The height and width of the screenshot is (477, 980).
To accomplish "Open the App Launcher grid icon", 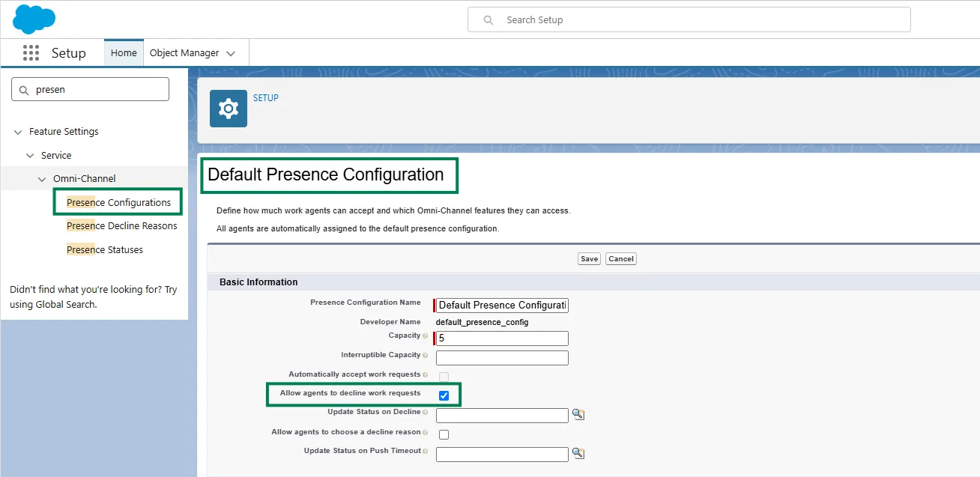I will point(31,53).
